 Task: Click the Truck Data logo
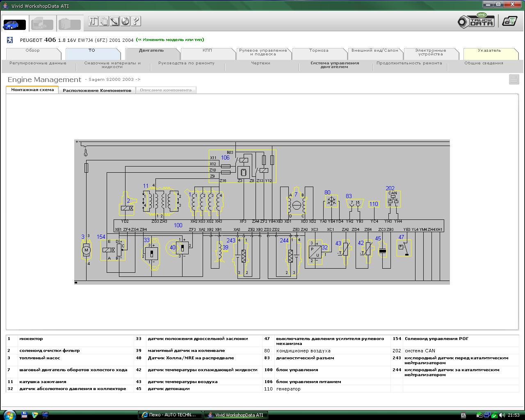point(476,21)
